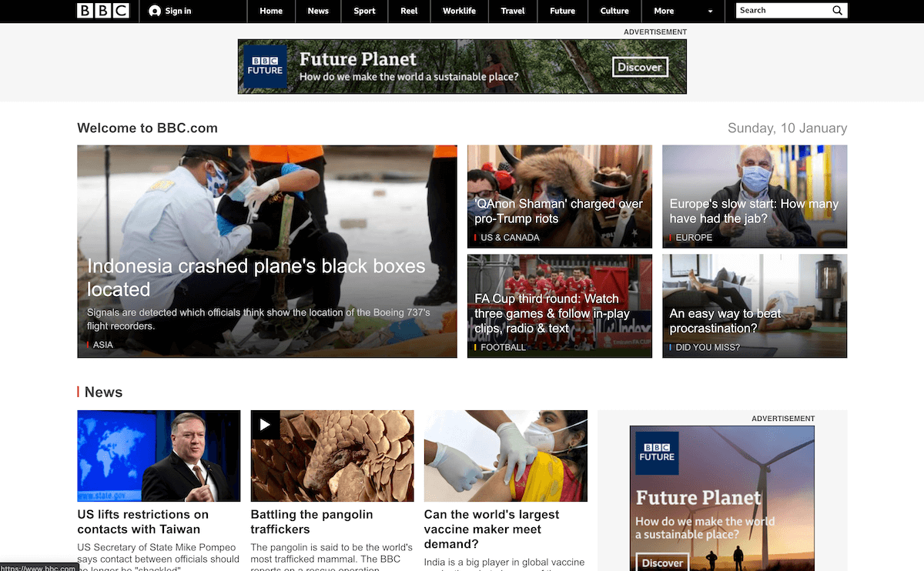
Task: Open easy way to beat procrastination story
Action: tap(725, 321)
